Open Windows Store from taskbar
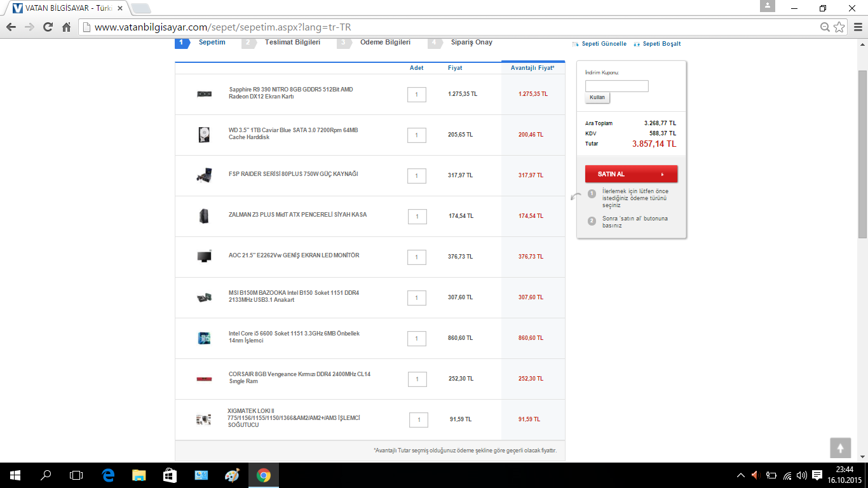Screen dimensions: 868x488 click(x=170, y=475)
